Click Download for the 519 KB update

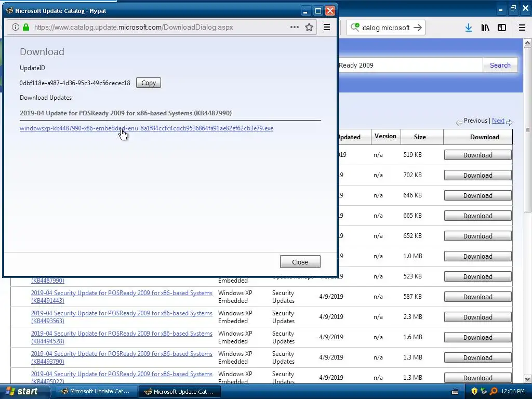tap(478, 155)
